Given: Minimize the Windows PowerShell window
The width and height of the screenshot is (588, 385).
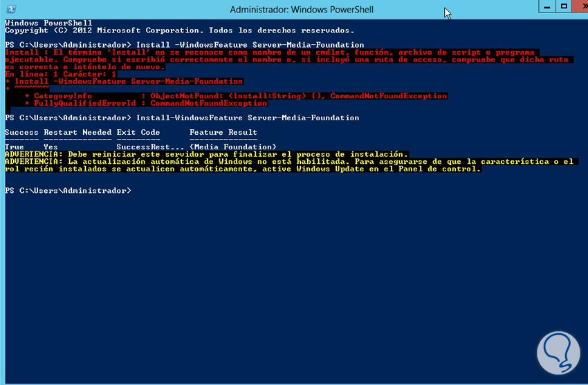Looking at the screenshot, I should [543, 7].
